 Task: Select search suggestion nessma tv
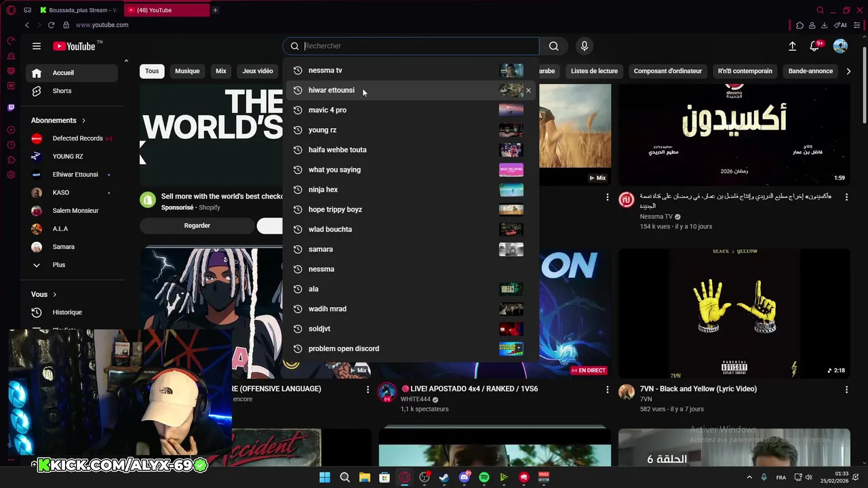[411, 70]
